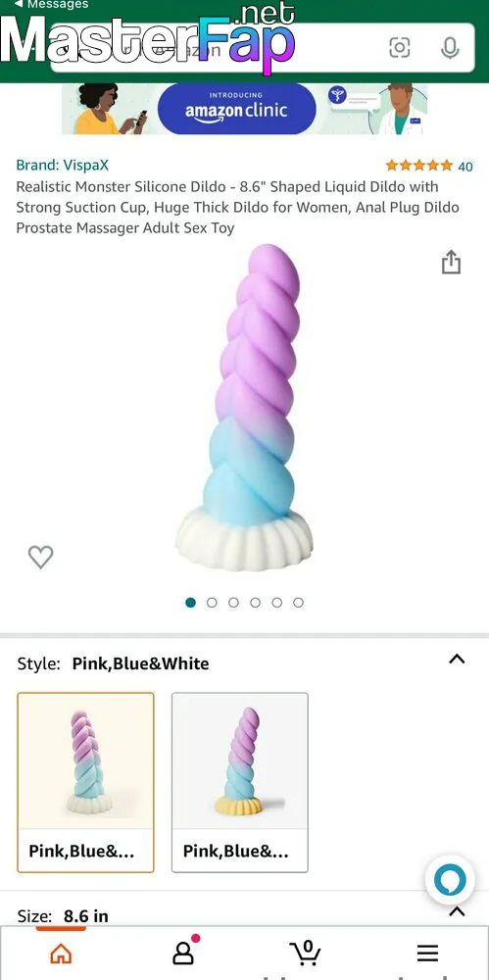Select the last image carousel dot
489x980 pixels.
pos(298,603)
